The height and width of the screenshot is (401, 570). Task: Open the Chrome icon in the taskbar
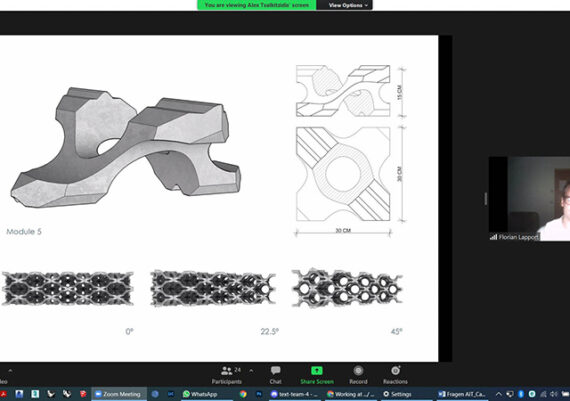243,394
